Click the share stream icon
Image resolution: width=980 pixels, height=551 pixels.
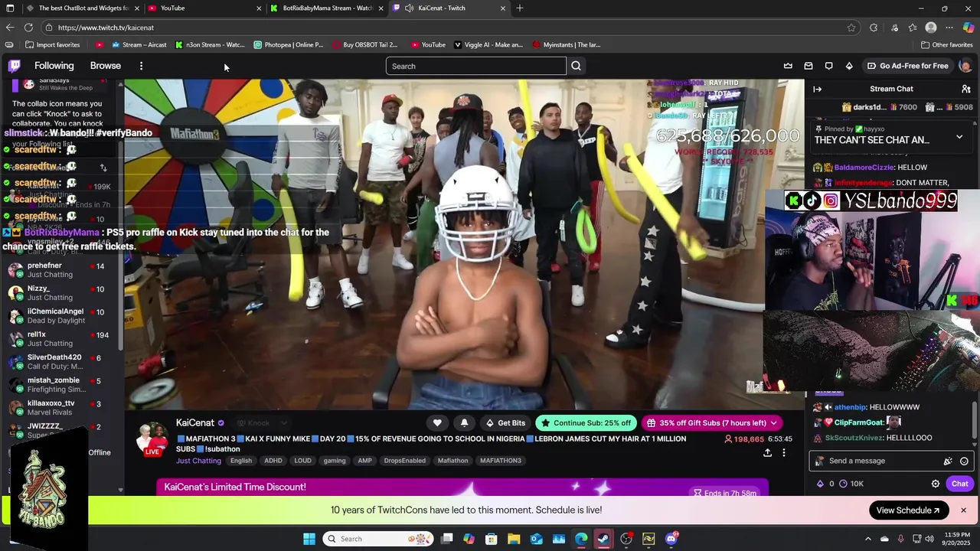tap(767, 452)
